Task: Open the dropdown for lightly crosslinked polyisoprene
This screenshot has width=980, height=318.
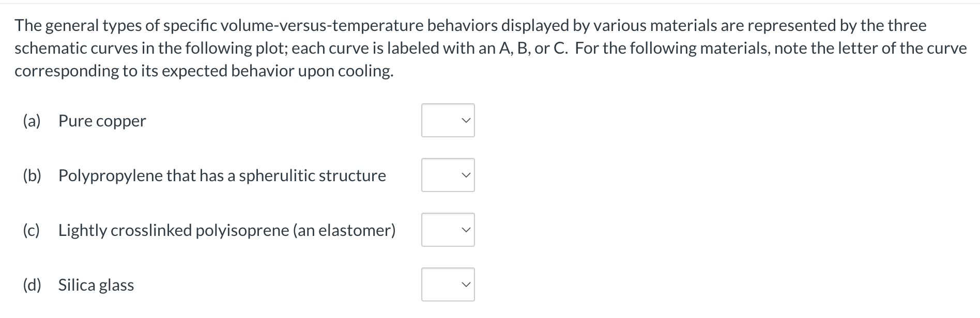Action: [x=448, y=230]
